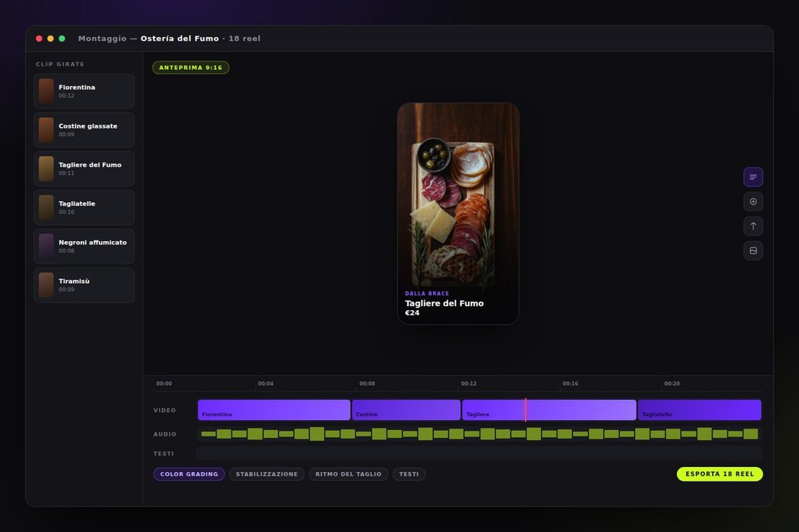Select the Tagliere segment on video track

[549, 410]
